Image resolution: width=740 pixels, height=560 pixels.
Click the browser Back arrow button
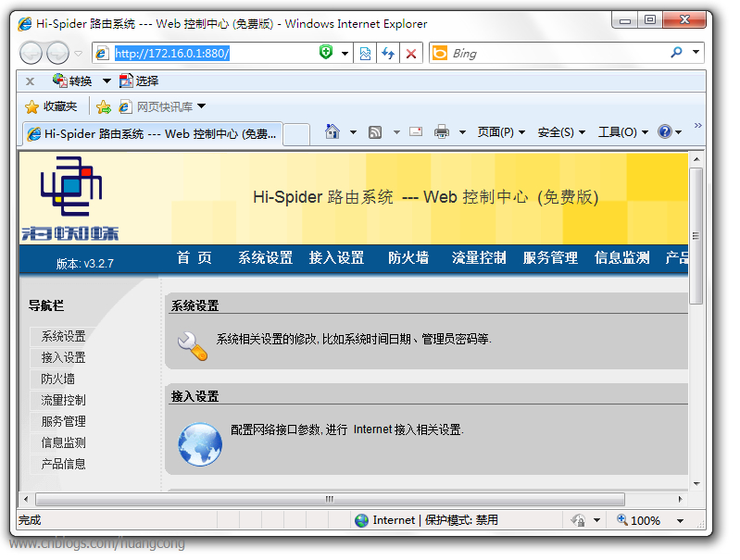pos(31,53)
